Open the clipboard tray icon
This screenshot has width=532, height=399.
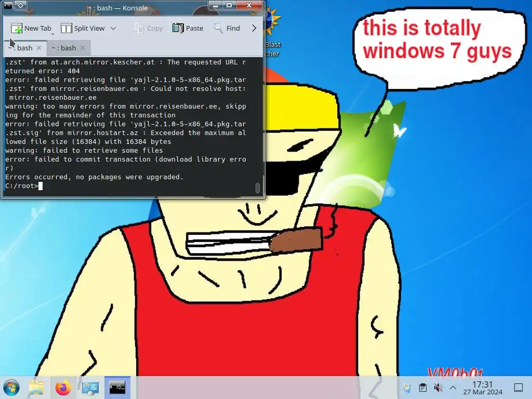pyautogui.click(x=423, y=388)
